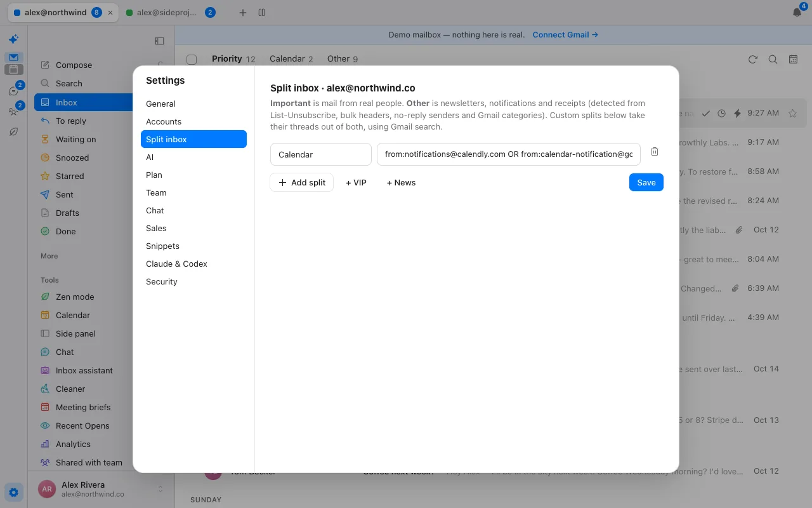
Task: Click lightning bolt on 9:27 AM message
Action: pos(737,113)
